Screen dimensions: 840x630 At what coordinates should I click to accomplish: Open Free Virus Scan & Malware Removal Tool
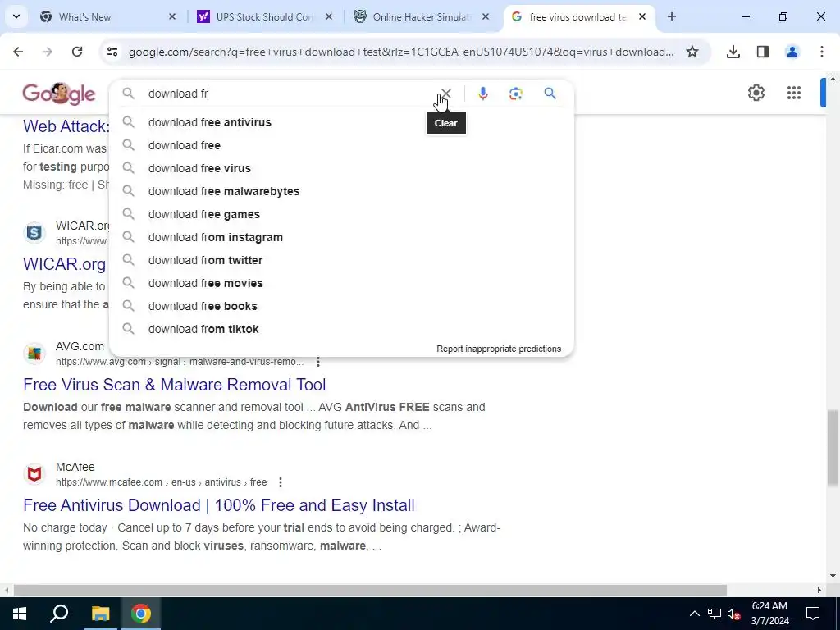click(175, 385)
